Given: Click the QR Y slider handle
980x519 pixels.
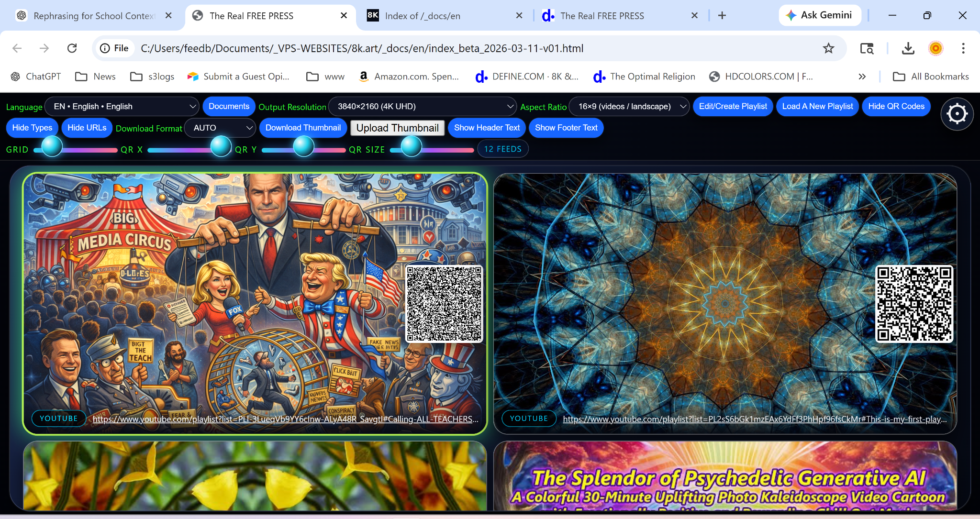Looking at the screenshot, I should 303,146.
